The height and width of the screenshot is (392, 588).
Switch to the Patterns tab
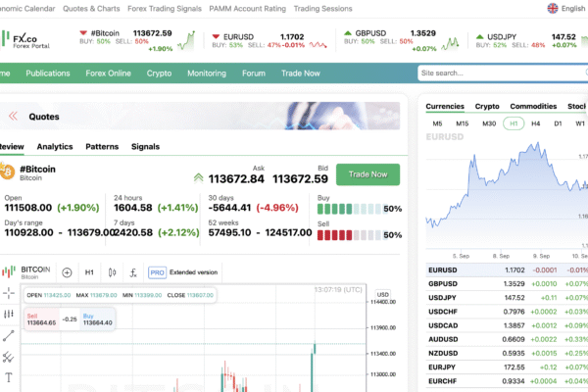coord(102,147)
